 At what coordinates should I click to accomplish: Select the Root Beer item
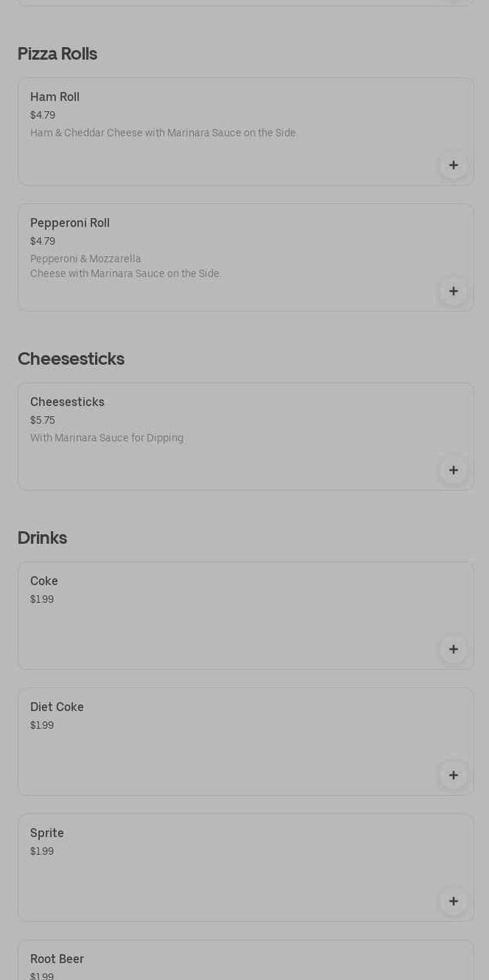click(x=57, y=959)
